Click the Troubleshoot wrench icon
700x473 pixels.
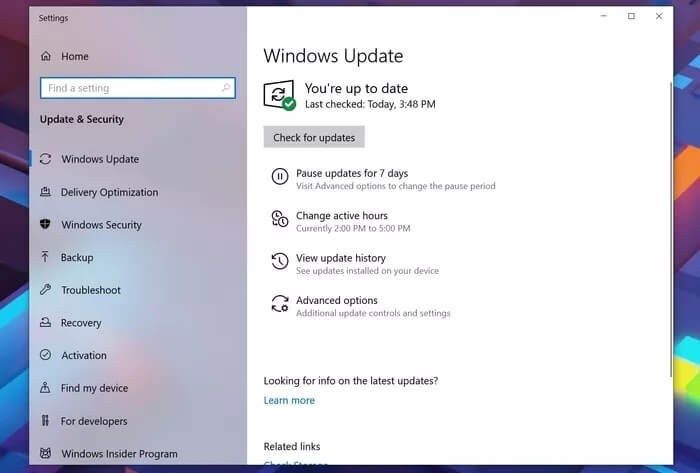point(46,290)
